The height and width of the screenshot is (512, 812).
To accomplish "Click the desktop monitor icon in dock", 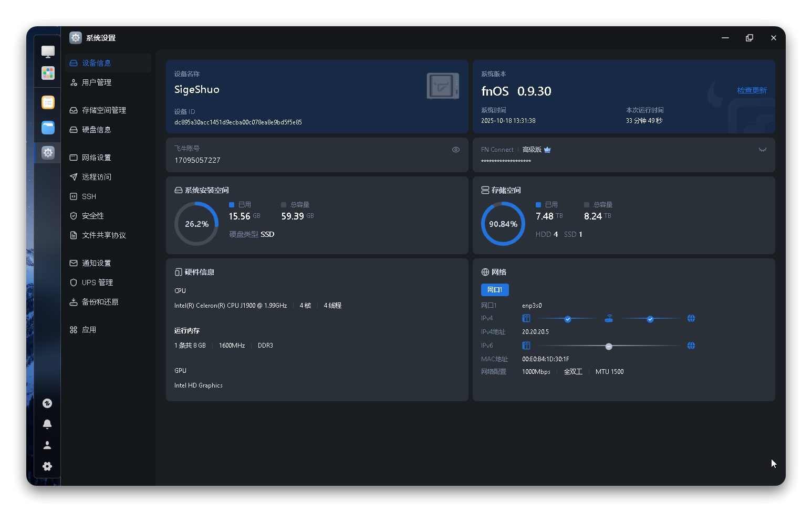I will (48, 51).
